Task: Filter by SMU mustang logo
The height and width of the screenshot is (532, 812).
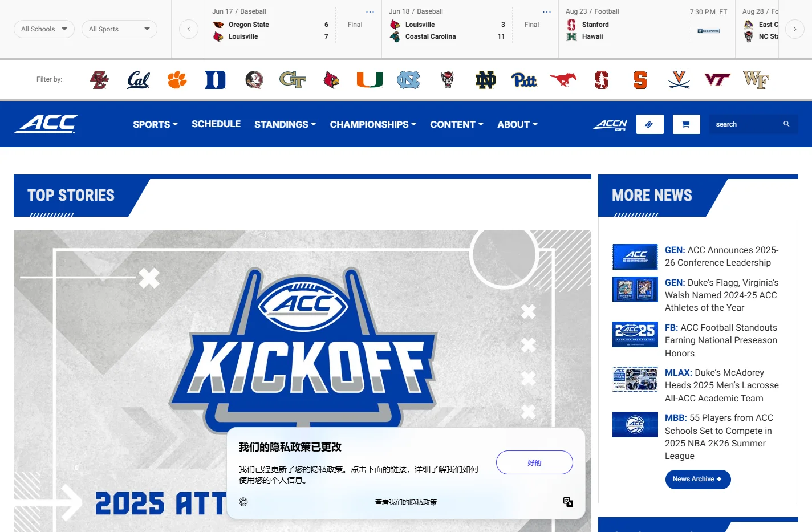Action: [563, 80]
